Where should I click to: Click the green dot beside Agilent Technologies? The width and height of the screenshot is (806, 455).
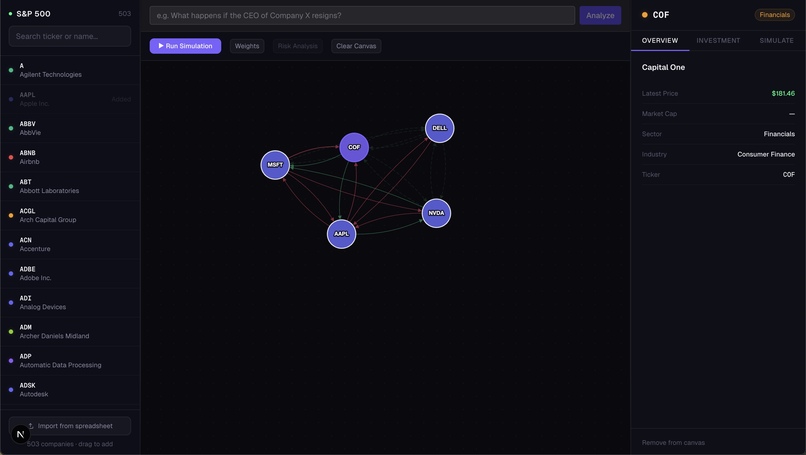click(x=11, y=70)
